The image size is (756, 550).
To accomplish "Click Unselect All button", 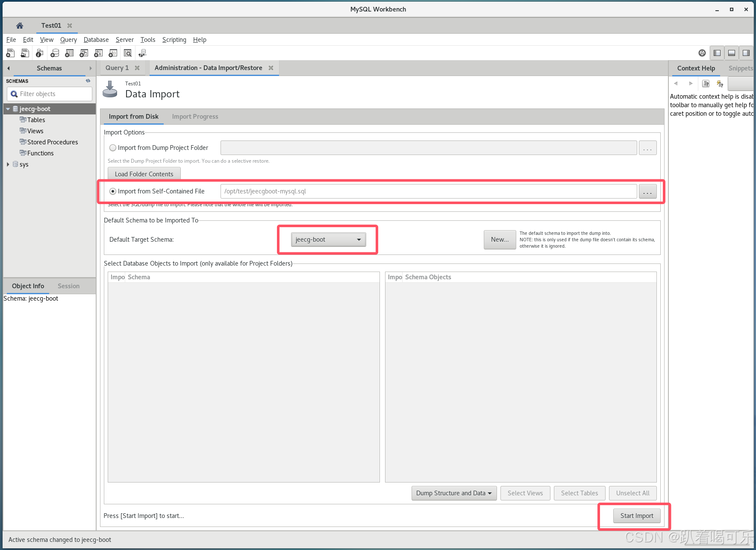I will tap(632, 493).
